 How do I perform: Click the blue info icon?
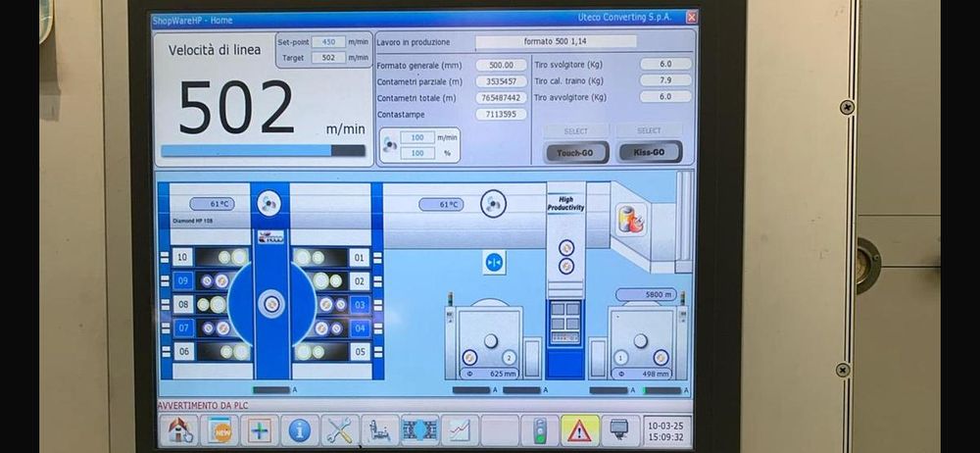[300, 430]
